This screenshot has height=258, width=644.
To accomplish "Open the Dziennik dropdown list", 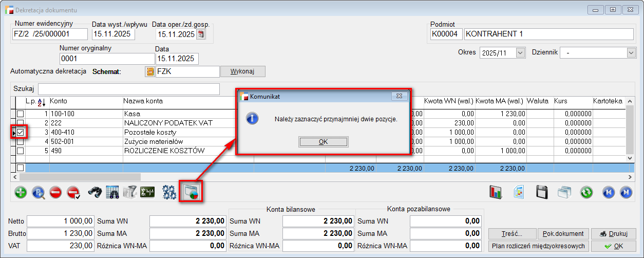I will click(631, 52).
